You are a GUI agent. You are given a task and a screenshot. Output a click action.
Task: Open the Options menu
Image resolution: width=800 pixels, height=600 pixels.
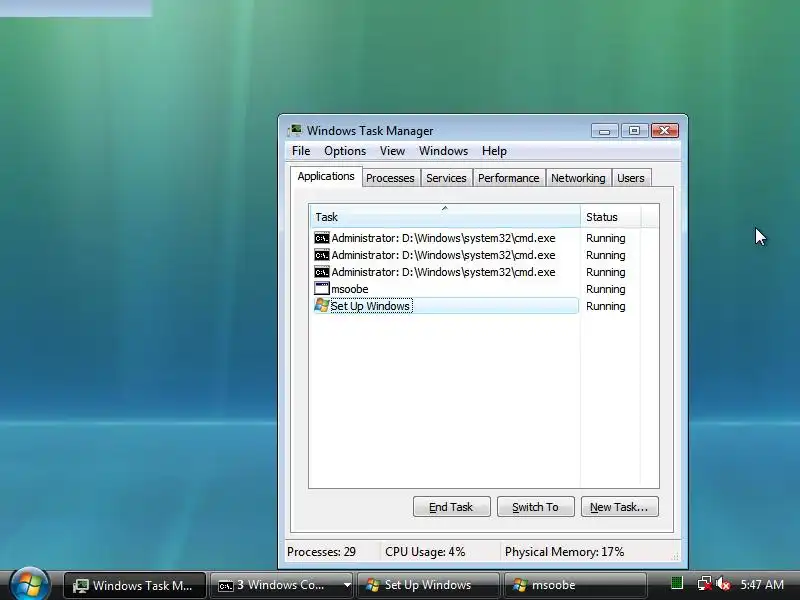click(345, 151)
